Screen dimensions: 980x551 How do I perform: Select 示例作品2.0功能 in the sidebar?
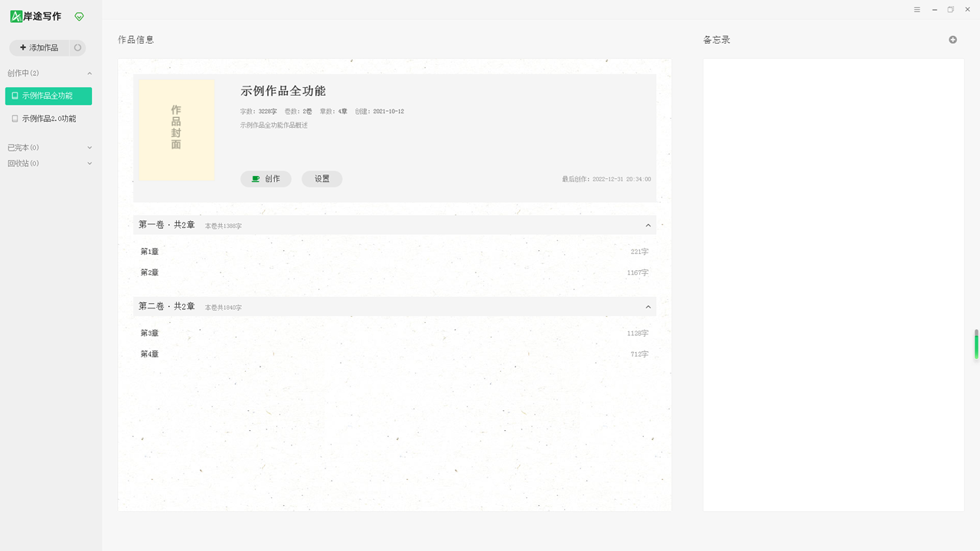coord(49,119)
